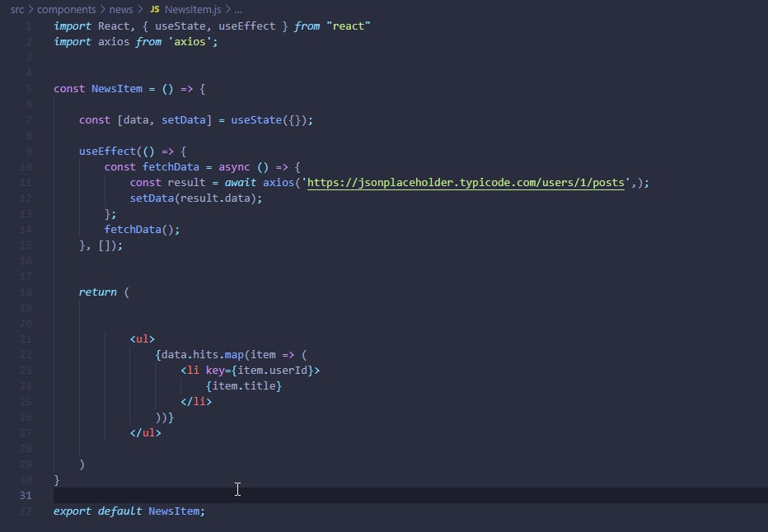
Task: Open the jsonplaceholder URL link in code
Action: click(466, 183)
